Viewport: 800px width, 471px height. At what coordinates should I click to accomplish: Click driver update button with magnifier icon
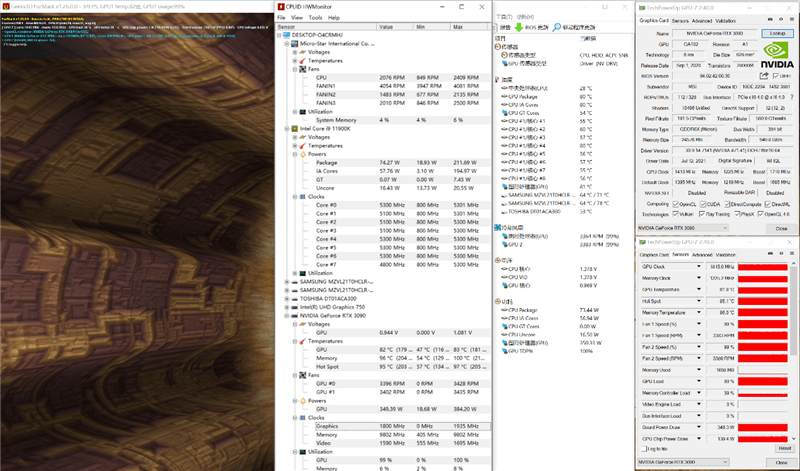point(573,28)
